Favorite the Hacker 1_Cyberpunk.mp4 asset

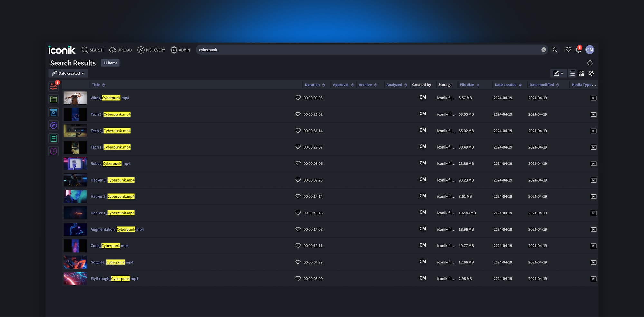298,213
